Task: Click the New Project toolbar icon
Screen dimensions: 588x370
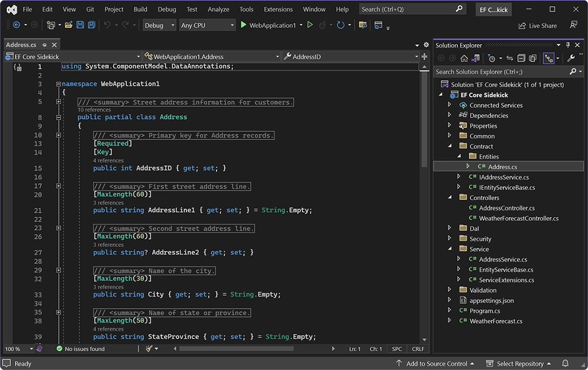Action: pyautogui.click(x=50, y=25)
